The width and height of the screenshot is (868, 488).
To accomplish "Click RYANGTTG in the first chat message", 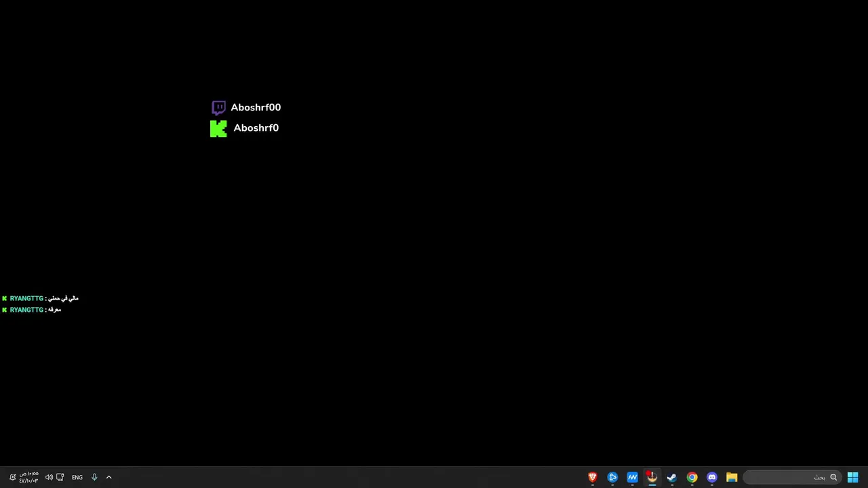I will [x=26, y=298].
